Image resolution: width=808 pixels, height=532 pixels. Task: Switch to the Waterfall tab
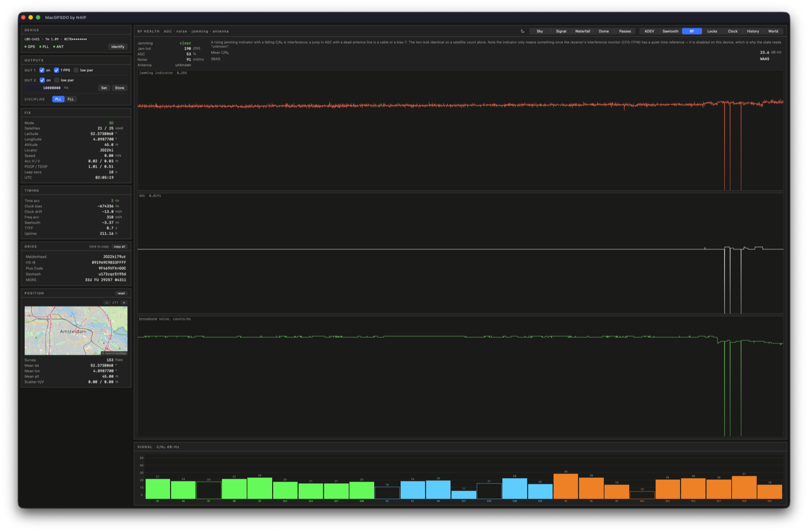[x=582, y=31]
